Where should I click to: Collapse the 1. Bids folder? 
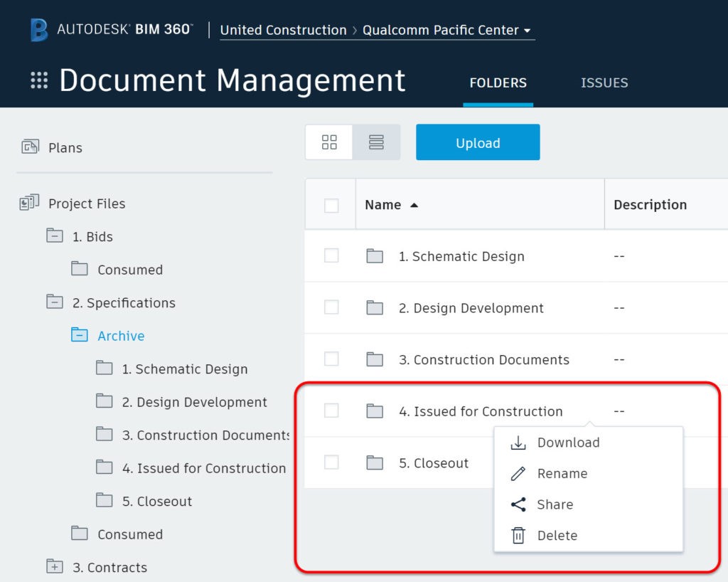(55, 236)
